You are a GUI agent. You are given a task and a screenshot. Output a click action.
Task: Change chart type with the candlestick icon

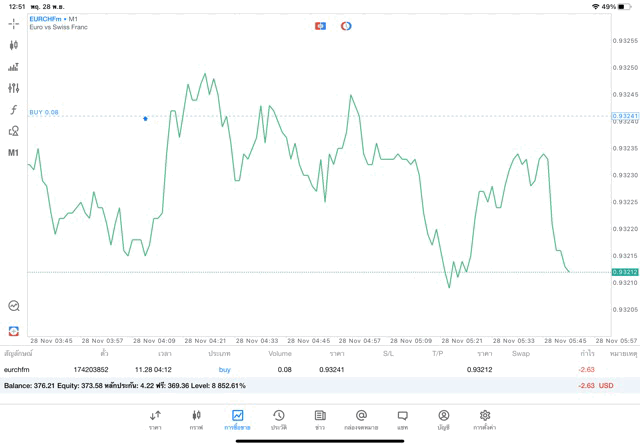(x=14, y=45)
